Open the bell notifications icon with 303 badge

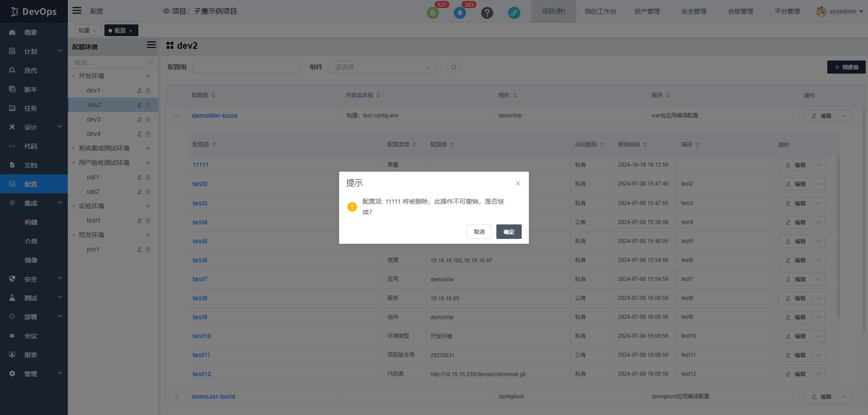click(460, 13)
